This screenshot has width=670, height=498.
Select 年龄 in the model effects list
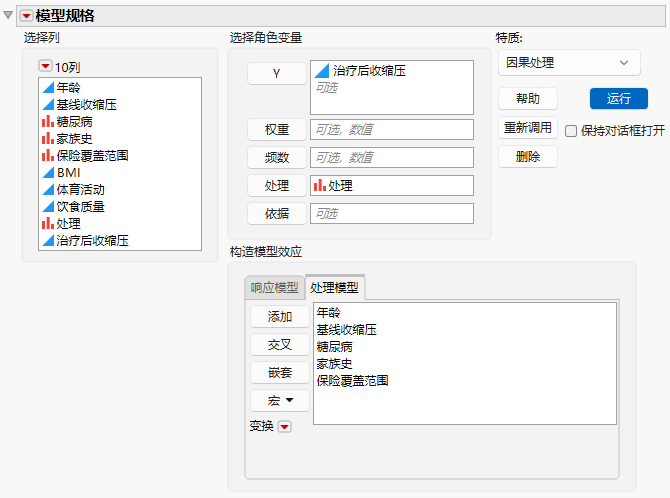[328, 312]
